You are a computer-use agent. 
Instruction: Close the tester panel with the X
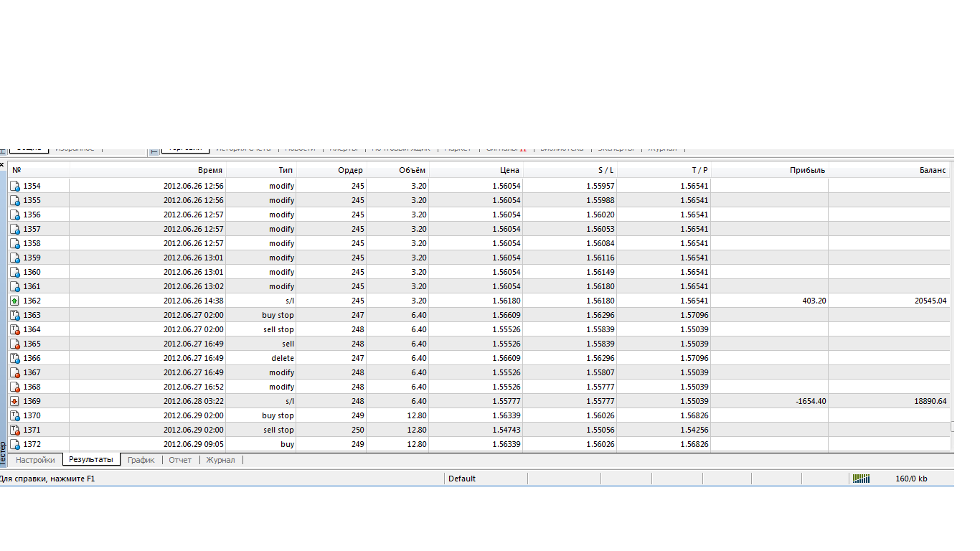pos(2,165)
